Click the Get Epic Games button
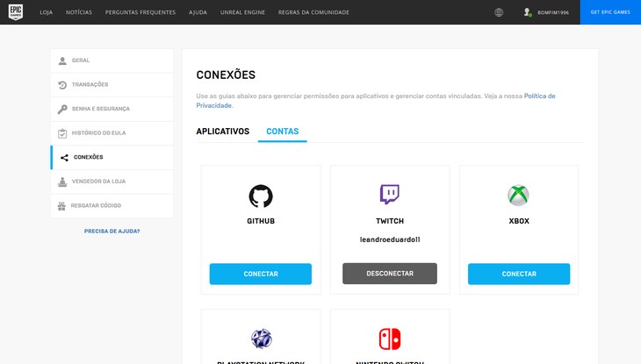This screenshot has width=641, height=364. pyautogui.click(x=610, y=12)
